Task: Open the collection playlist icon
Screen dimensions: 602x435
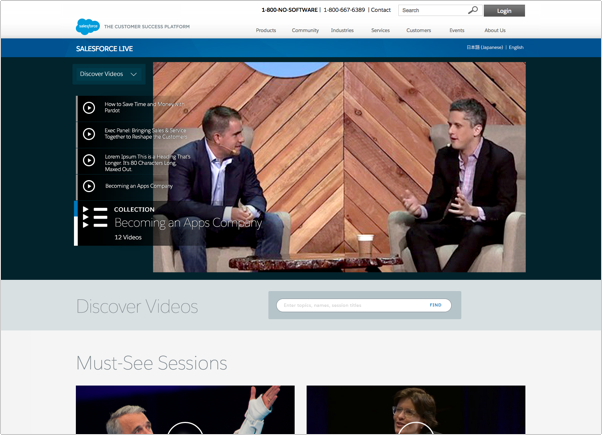Action: (95, 217)
